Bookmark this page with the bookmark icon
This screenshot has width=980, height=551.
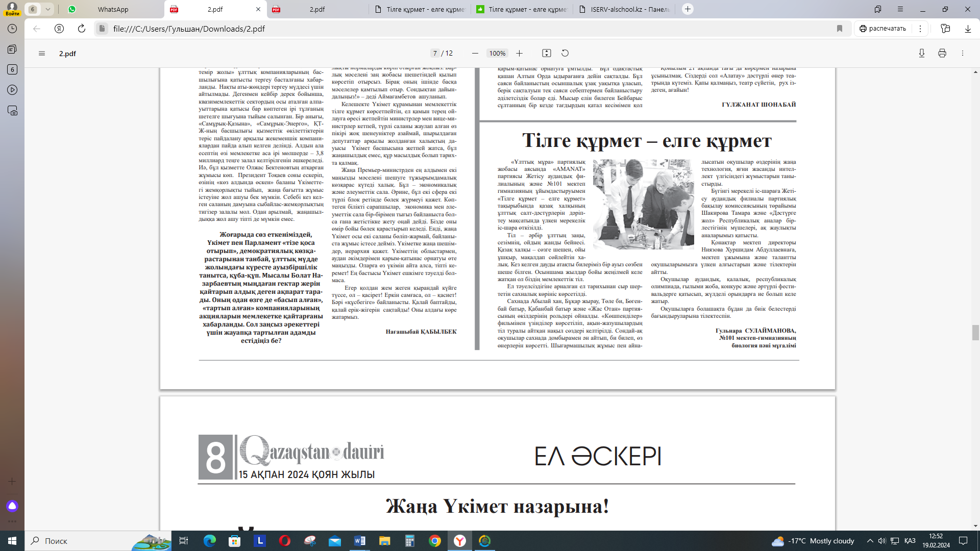(x=840, y=29)
